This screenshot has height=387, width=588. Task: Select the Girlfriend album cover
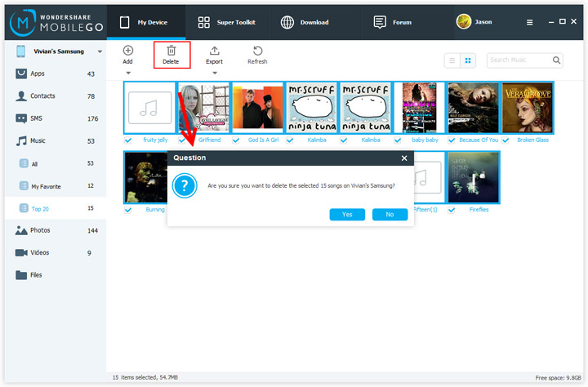point(203,108)
